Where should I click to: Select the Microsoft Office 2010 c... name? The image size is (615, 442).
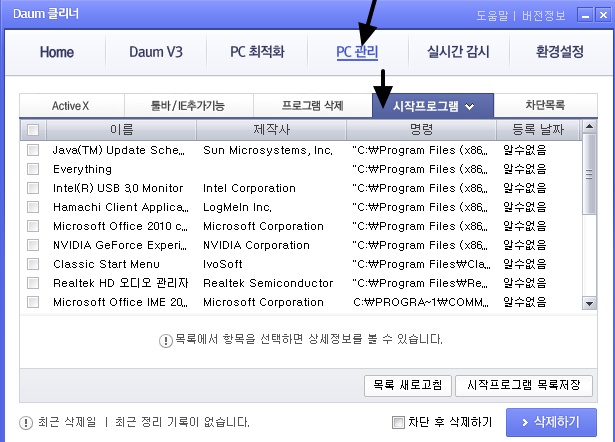(x=120, y=226)
